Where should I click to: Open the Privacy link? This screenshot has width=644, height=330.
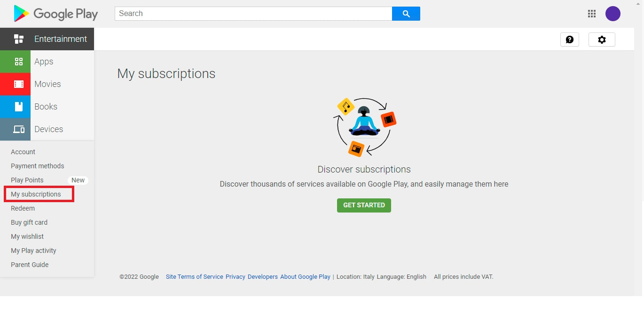[x=235, y=276]
